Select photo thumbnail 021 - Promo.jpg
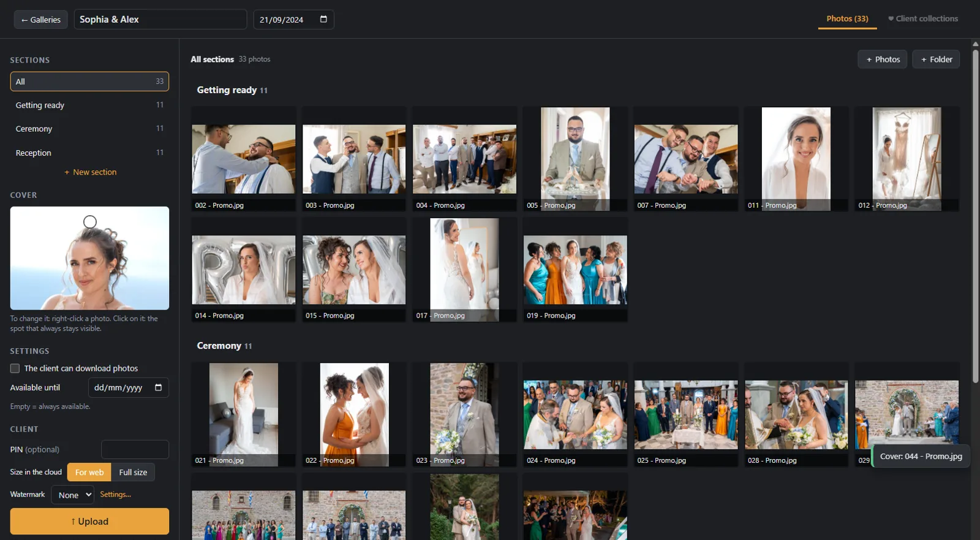 pyautogui.click(x=244, y=415)
